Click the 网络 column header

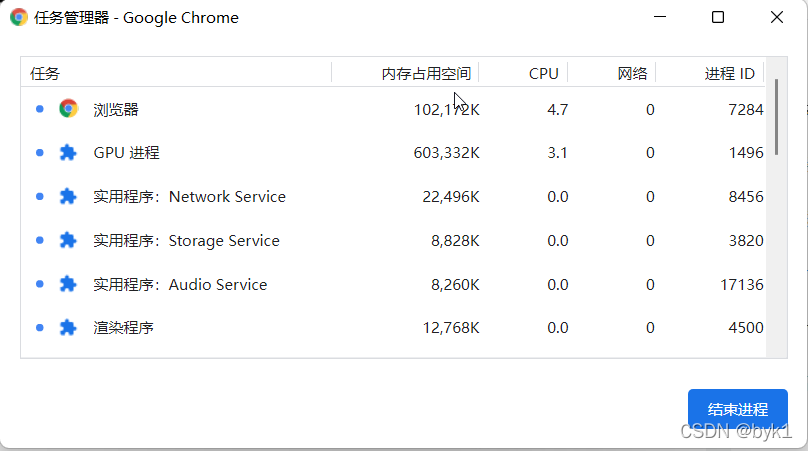(x=632, y=74)
